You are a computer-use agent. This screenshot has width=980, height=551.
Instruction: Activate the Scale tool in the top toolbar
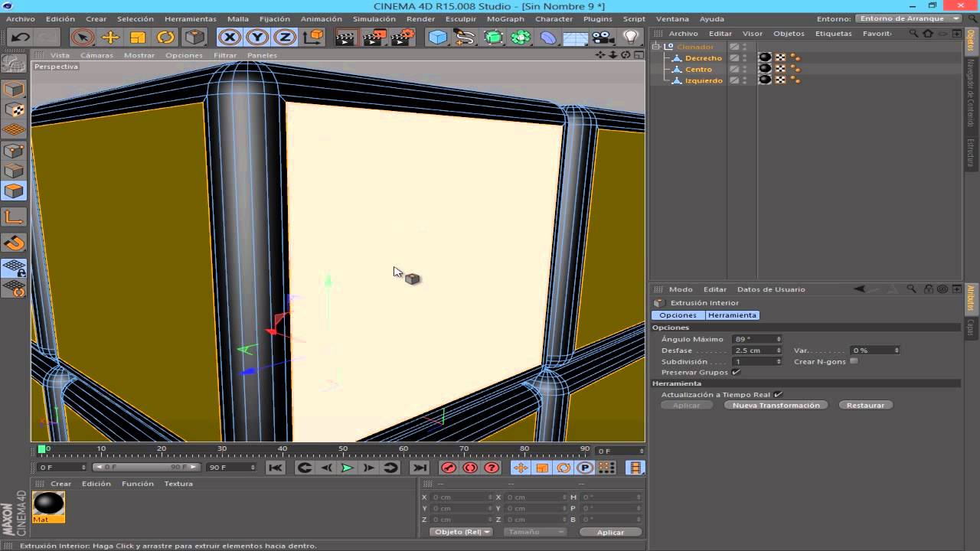[x=138, y=37]
